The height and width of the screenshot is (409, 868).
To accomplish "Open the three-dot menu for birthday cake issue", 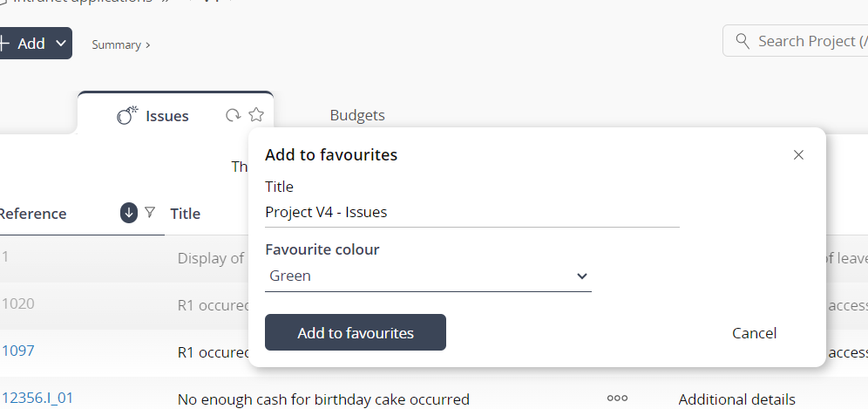I will [617, 398].
